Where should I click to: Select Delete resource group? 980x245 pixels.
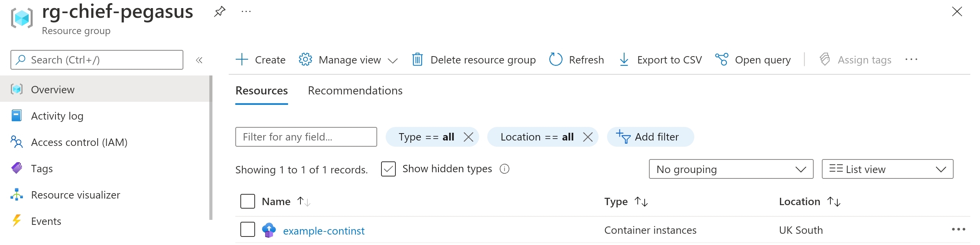(474, 60)
